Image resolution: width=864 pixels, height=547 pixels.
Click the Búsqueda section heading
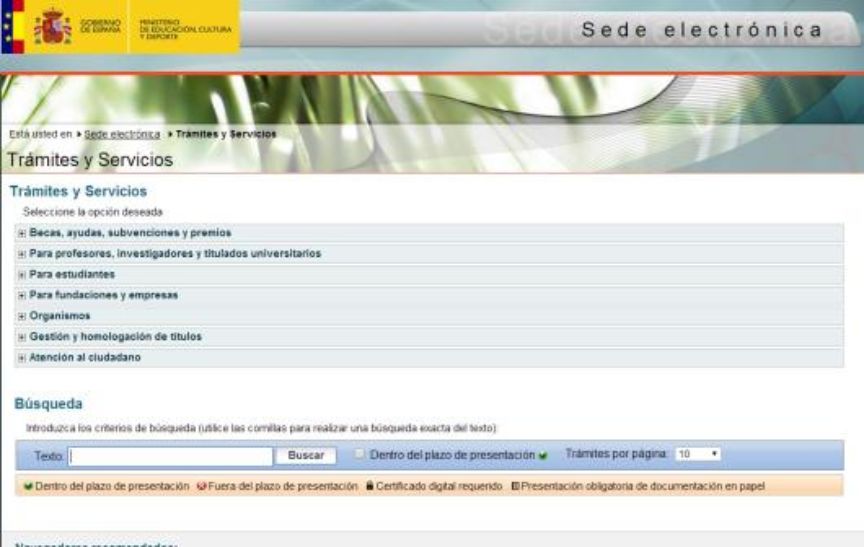pyautogui.click(x=48, y=404)
